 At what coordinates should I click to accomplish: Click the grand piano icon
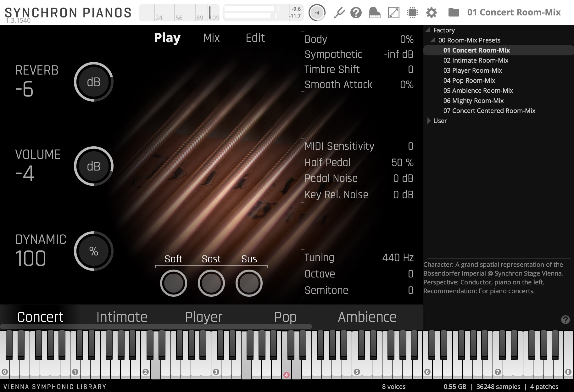[x=375, y=13]
